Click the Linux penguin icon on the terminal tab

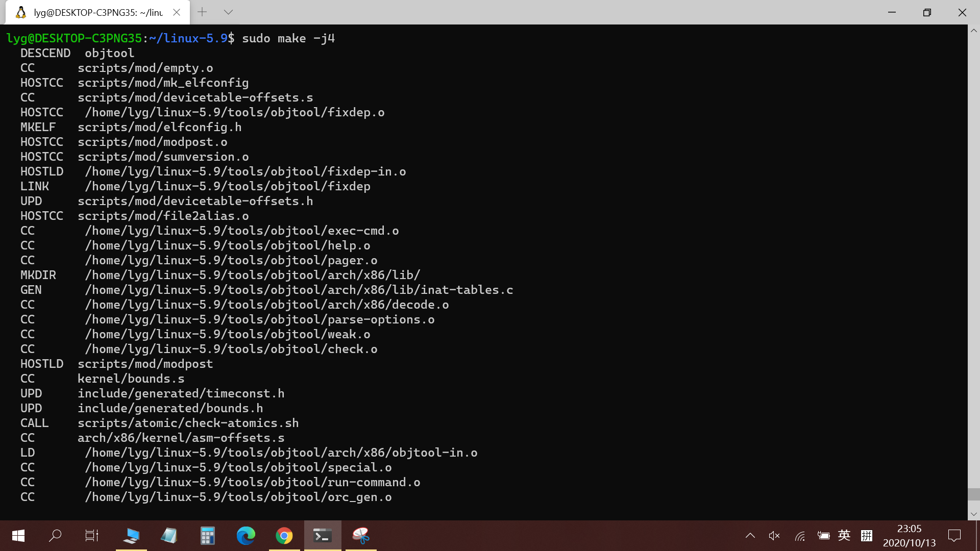21,12
